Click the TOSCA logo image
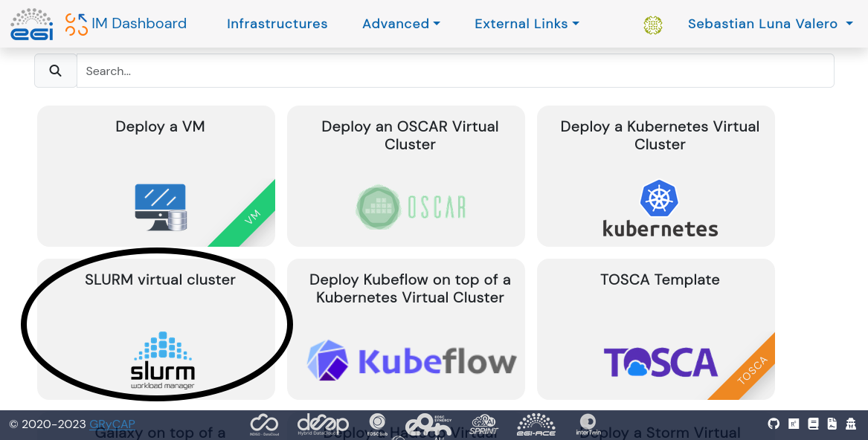Image resolution: width=868 pixels, height=440 pixels. pos(660,363)
